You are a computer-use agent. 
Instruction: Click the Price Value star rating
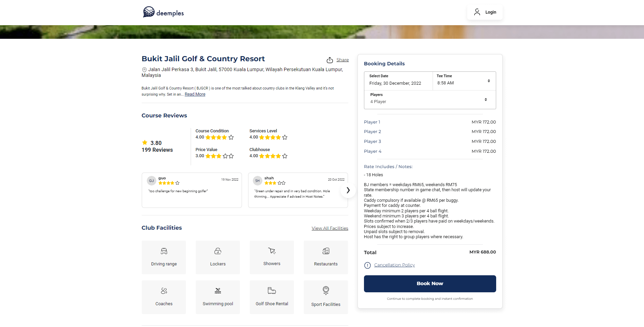(x=220, y=156)
